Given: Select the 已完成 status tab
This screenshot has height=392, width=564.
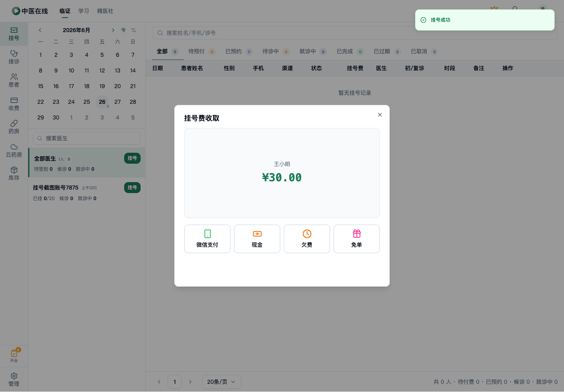Looking at the screenshot, I should coord(350,51).
